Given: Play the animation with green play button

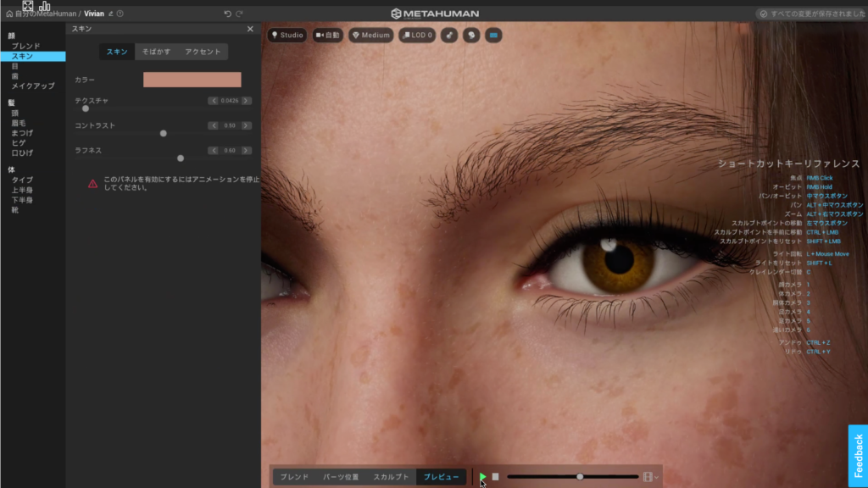Looking at the screenshot, I should coord(482,476).
